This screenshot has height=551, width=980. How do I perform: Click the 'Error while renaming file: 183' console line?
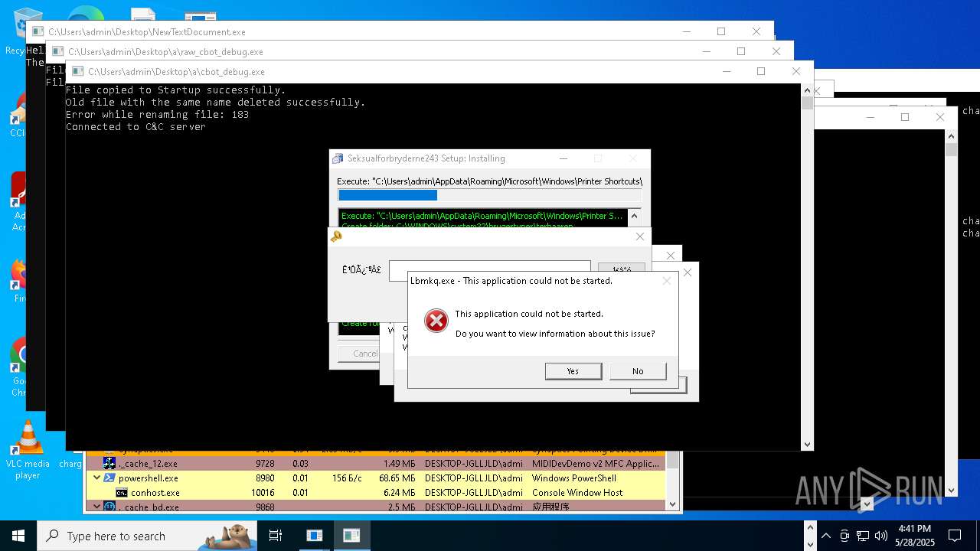coord(157,115)
